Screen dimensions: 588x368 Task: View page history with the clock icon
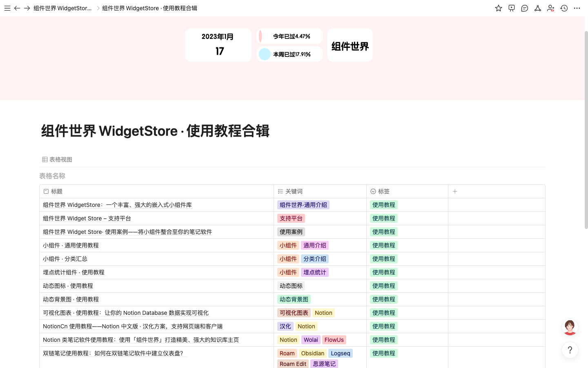click(x=564, y=8)
